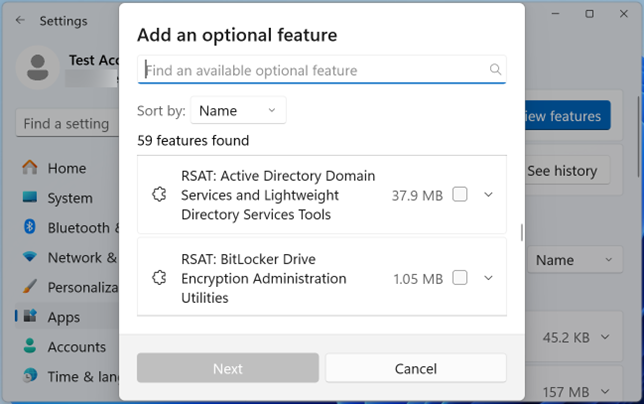
Task: Click the System monitor icon in sidebar
Action: [30, 198]
